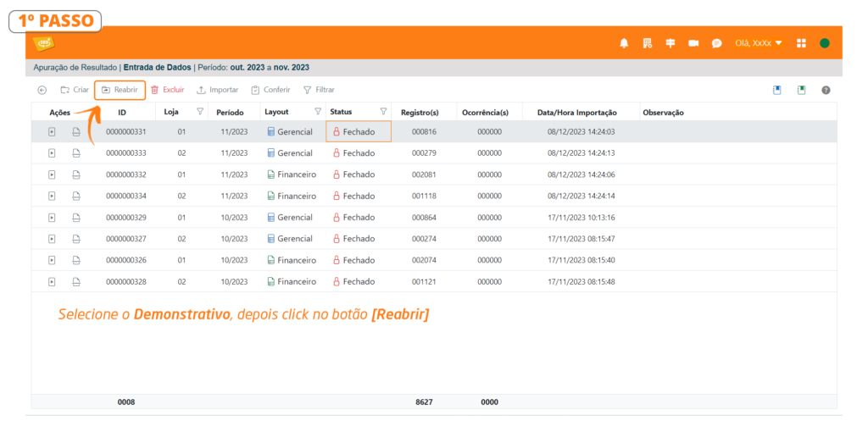
Task: Click the blue bookmark notebook icon
Action: click(x=777, y=90)
